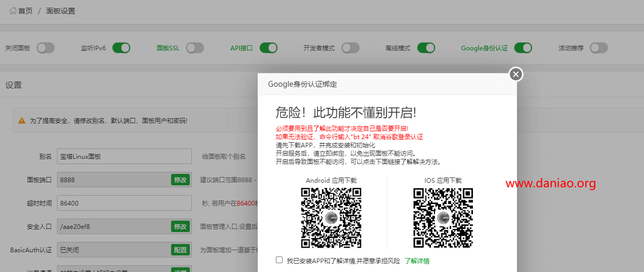This screenshot has height=272, width=644.
Task: Click the yellow warning triangle icon
Action: tap(22, 120)
